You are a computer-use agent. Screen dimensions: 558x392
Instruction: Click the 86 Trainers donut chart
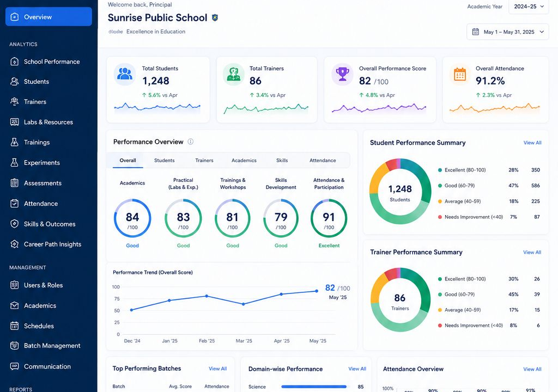point(400,300)
